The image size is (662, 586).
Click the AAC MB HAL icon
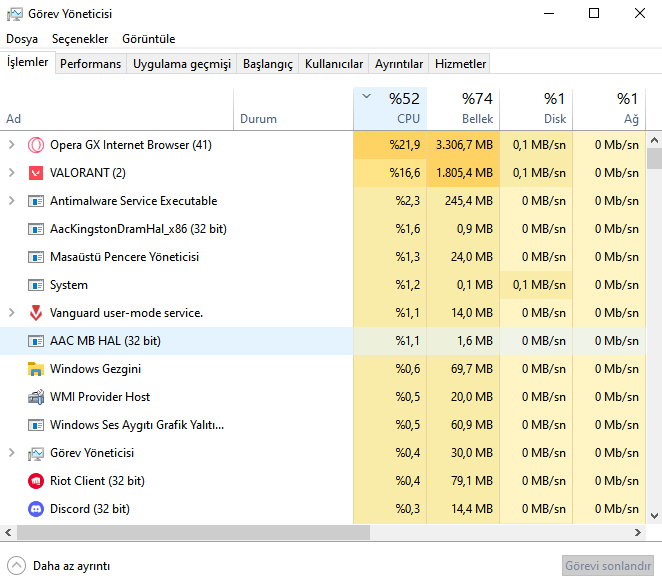pyautogui.click(x=36, y=341)
